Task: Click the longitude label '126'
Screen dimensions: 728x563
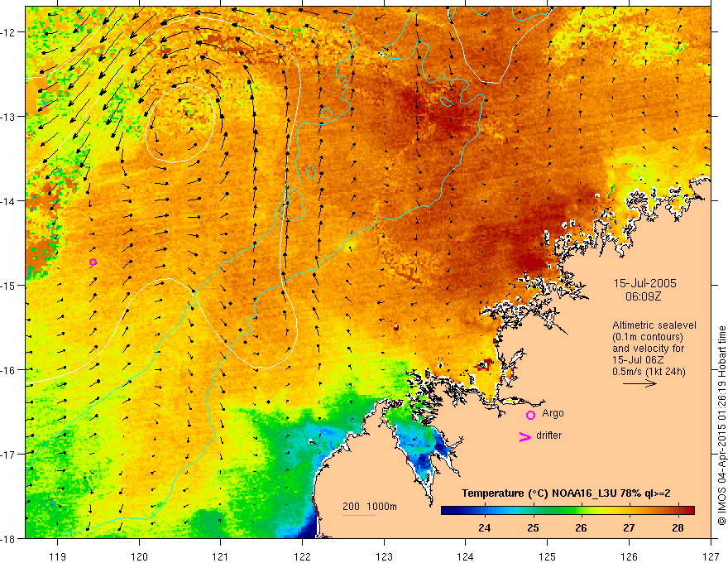Action: tap(629, 556)
